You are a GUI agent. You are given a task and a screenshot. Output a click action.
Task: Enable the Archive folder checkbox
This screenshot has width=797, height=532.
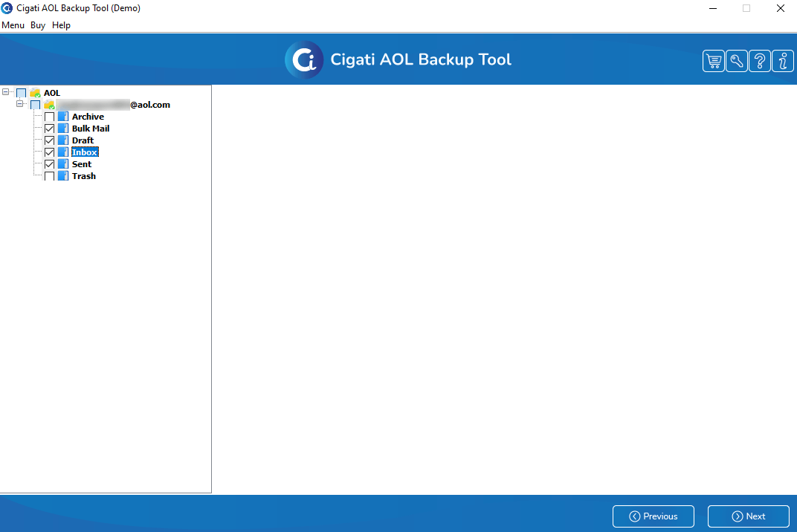[x=49, y=117]
